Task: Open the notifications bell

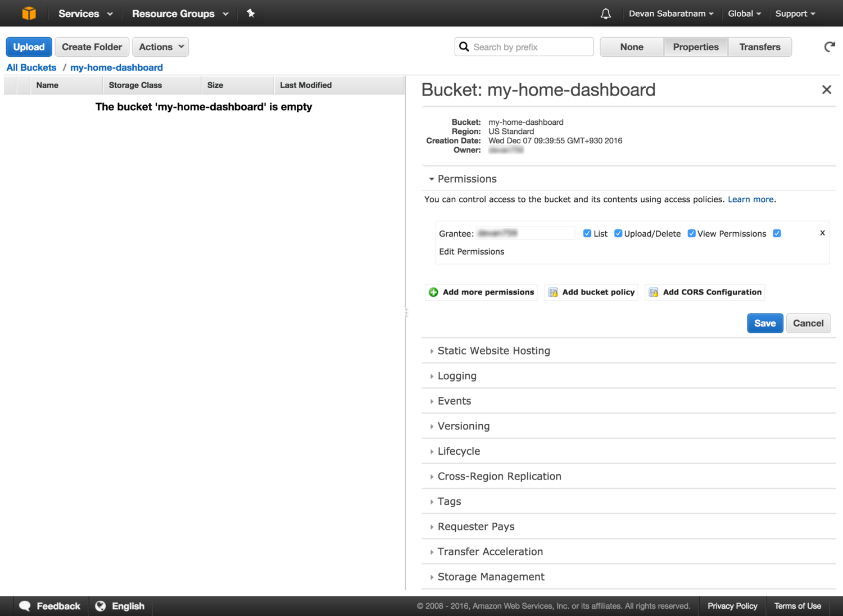Action: point(605,13)
